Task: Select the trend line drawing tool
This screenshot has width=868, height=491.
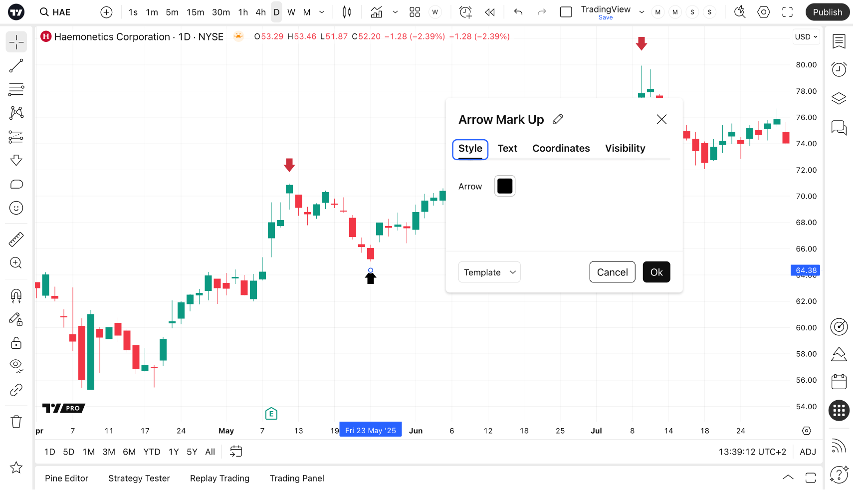Action: coord(16,66)
